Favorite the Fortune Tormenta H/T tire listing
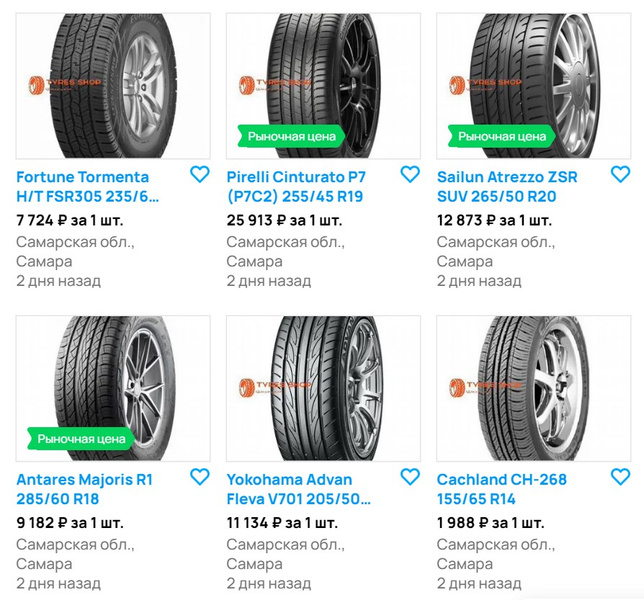 coord(200,174)
